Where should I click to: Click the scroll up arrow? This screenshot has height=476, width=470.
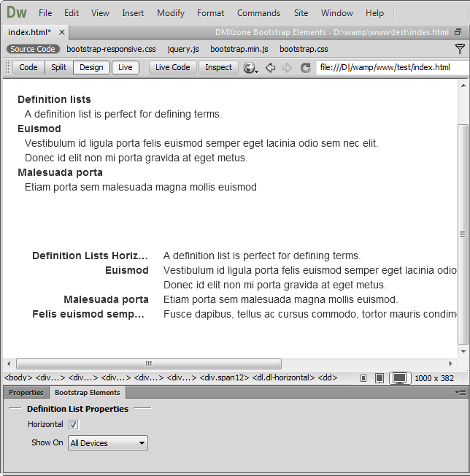pos(463,85)
